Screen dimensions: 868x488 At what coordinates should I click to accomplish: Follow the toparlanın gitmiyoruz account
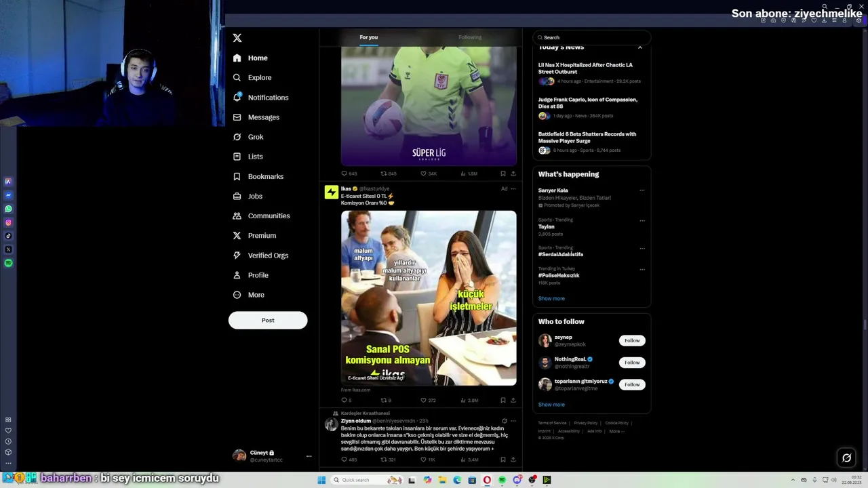(632, 384)
